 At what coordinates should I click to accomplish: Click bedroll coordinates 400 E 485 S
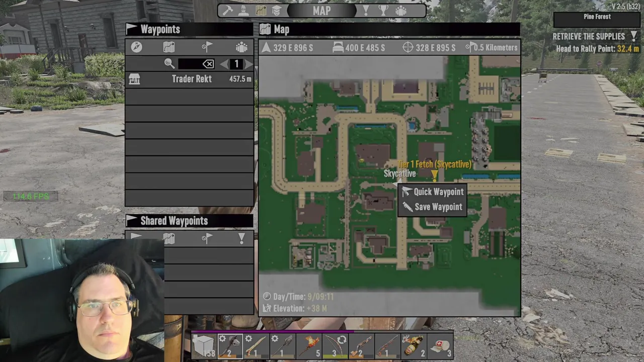359,48
